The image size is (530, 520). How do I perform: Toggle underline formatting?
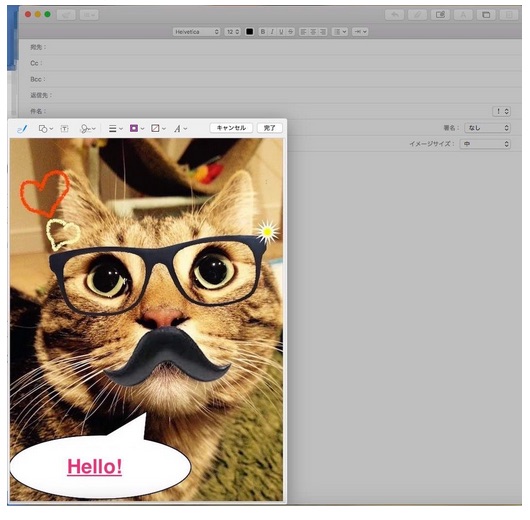(x=281, y=32)
